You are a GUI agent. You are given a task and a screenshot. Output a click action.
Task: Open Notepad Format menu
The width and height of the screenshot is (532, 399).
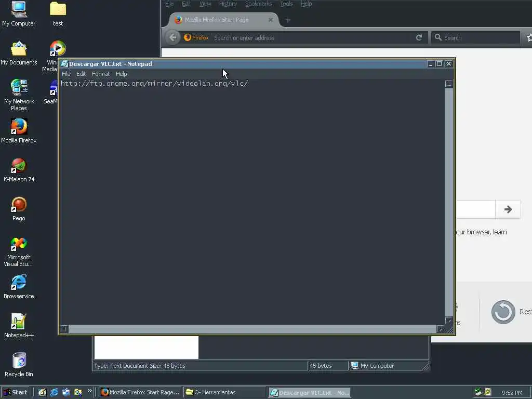coord(101,74)
